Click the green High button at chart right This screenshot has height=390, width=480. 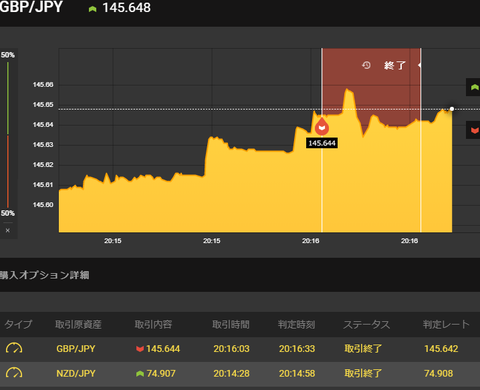pos(473,87)
